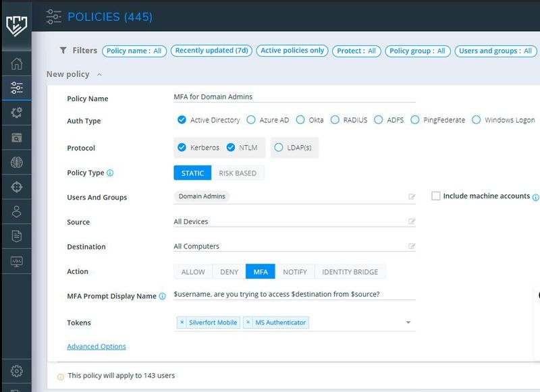Select ADFS auth type
Image resolution: width=540 pixels, height=392 pixels.
tap(379, 120)
